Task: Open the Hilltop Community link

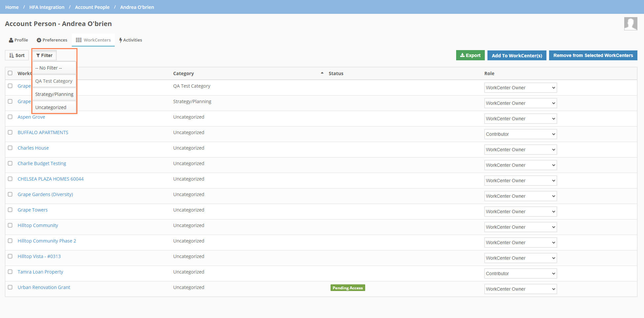Action: pos(38,225)
